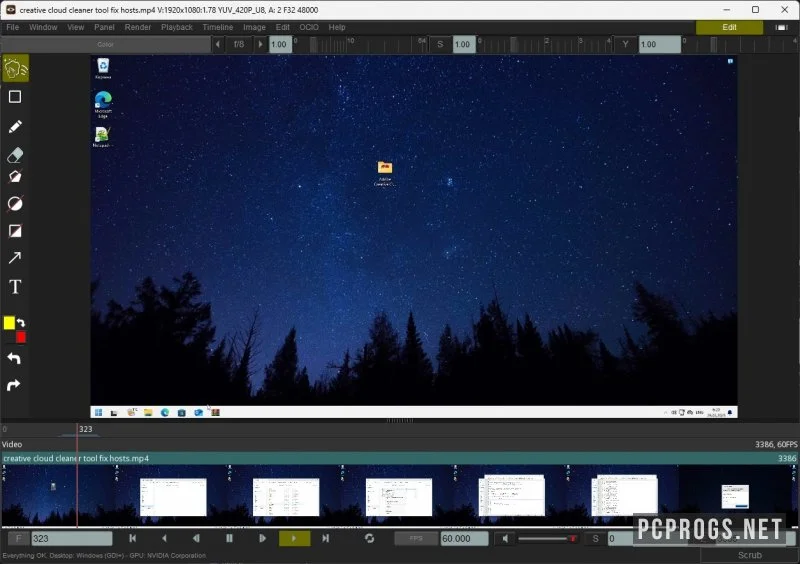Adjust the volume slider
800x564 pixels.
click(x=547, y=538)
